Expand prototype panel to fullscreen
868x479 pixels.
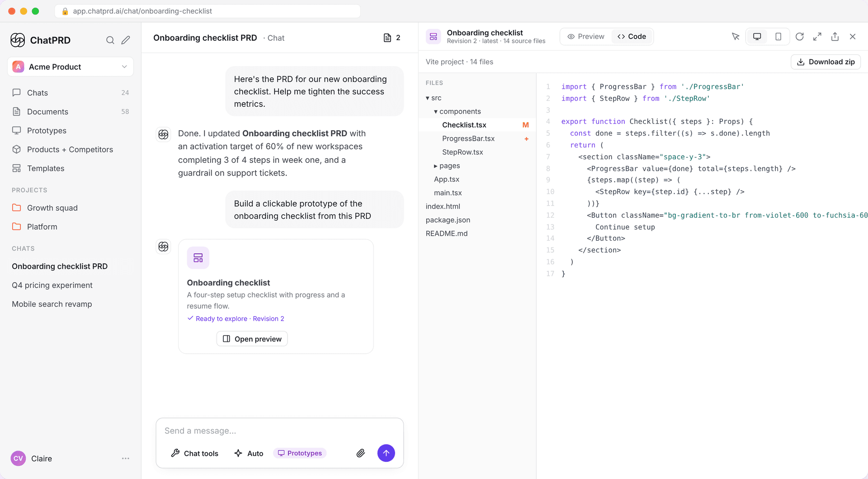[x=817, y=37]
